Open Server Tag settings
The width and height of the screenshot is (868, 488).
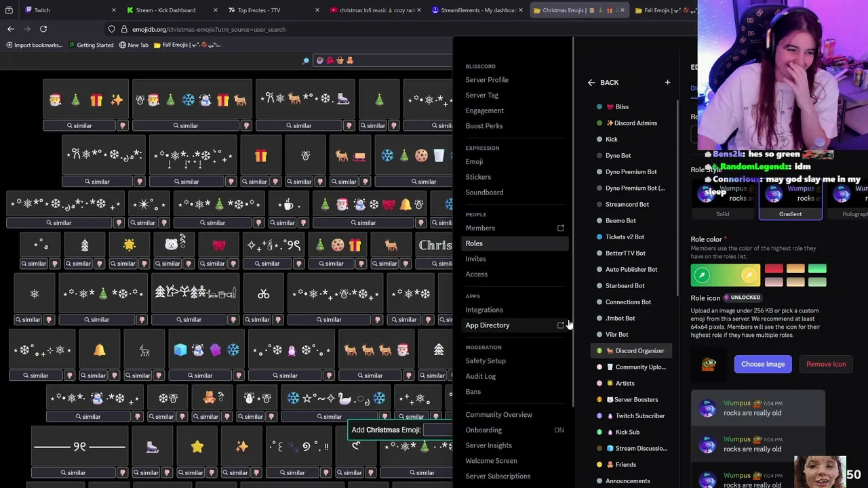pos(482,95)
